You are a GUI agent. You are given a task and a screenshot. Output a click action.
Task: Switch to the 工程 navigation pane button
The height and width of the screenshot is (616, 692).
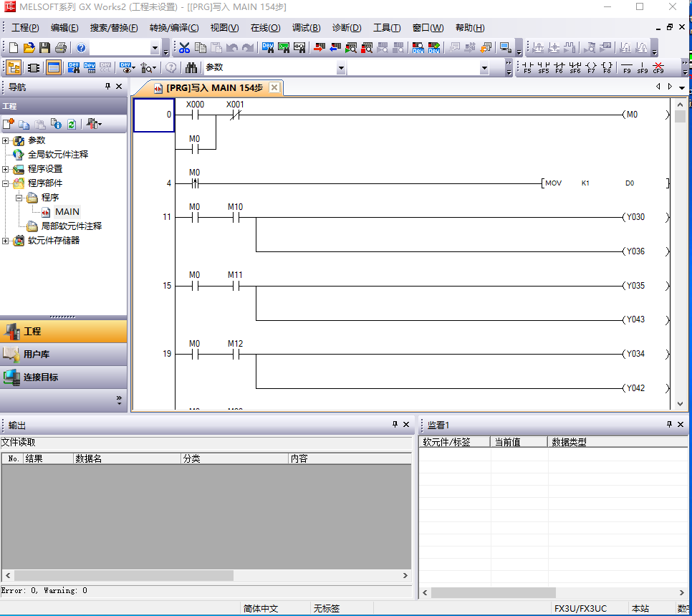click(64, 332)
